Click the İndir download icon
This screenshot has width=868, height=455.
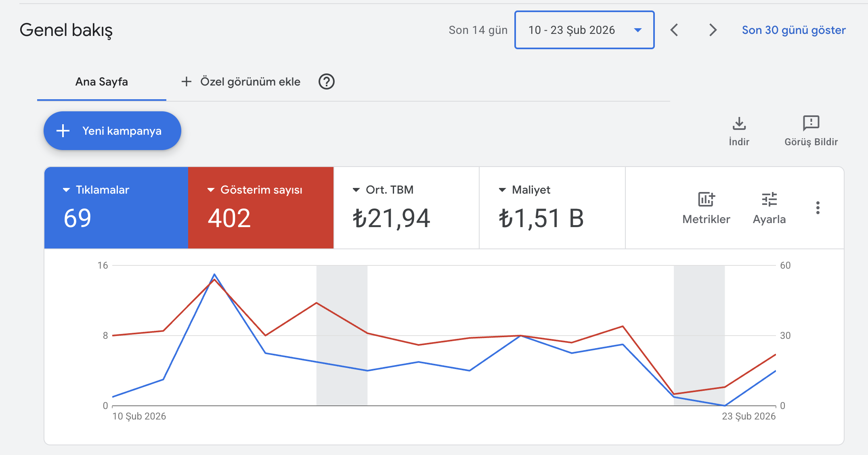(739, 124)
